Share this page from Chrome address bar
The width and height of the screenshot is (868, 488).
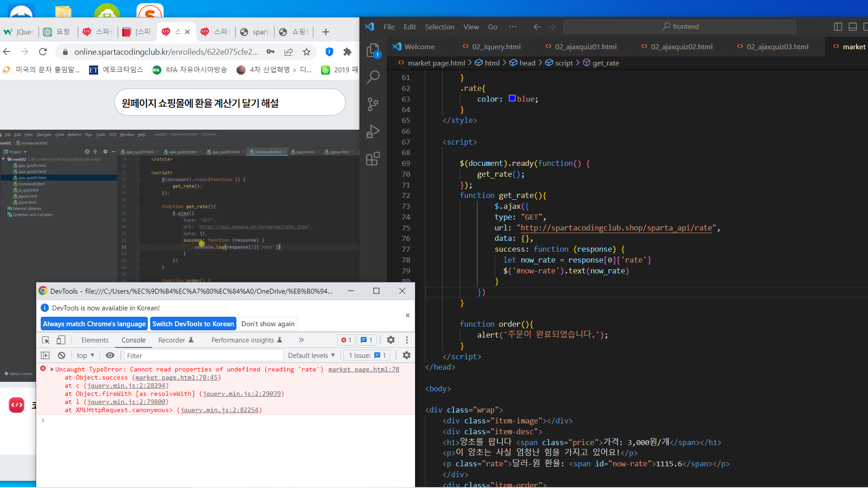pyautogui.click(x=288, y=52)
